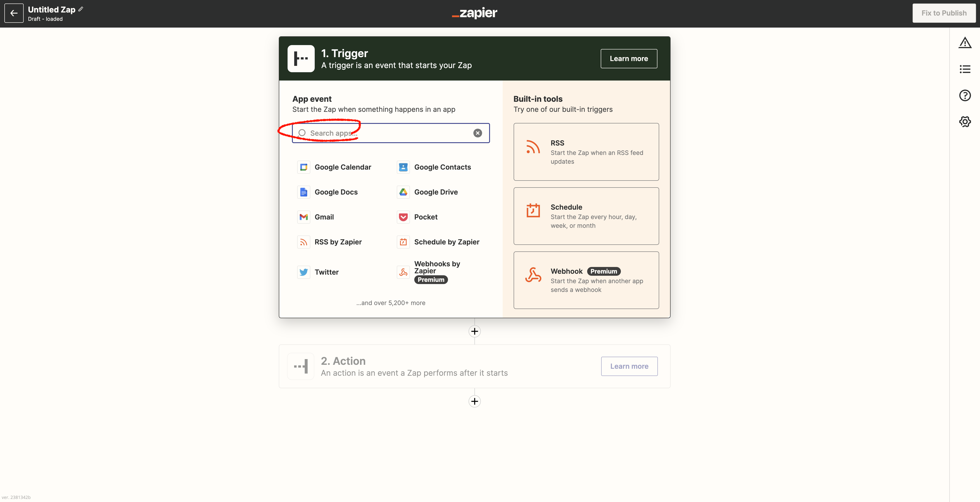This screenshot has width=980, height=502.
Task: Click the back arrow button
Action: (x=14, y=13)
